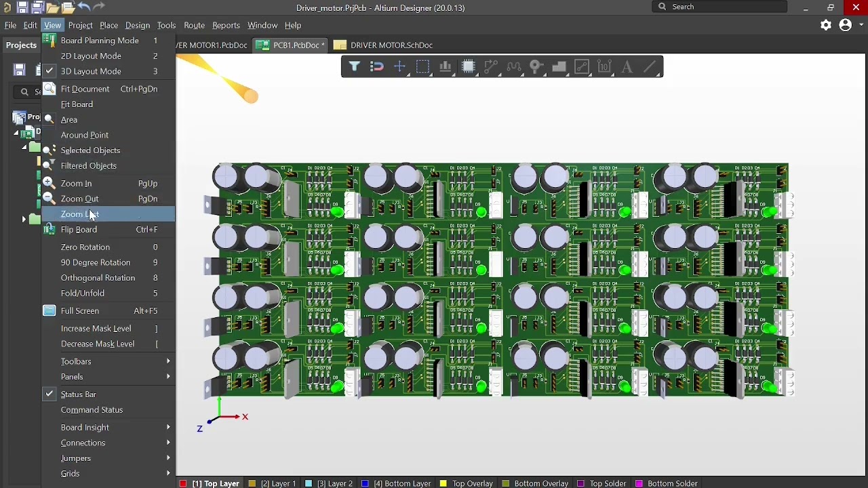The image size is (868, 488).
Task: Click the Projects panel header
Action: click(21, 45)
